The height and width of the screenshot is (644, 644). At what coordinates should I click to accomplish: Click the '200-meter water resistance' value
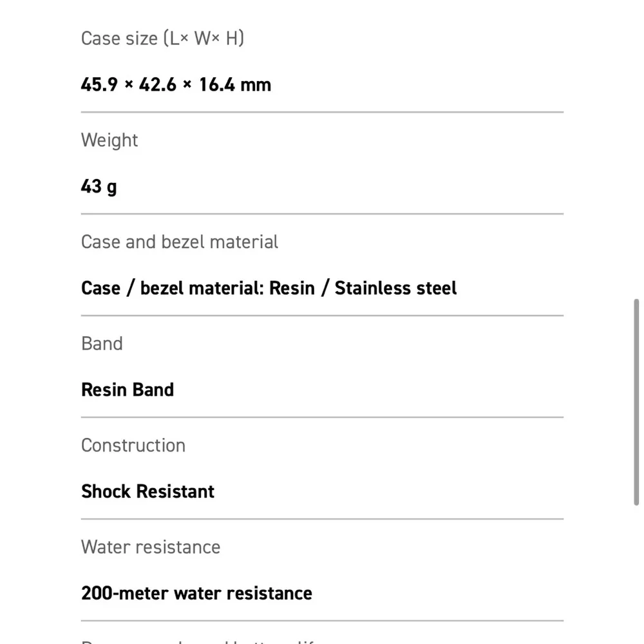196,593
